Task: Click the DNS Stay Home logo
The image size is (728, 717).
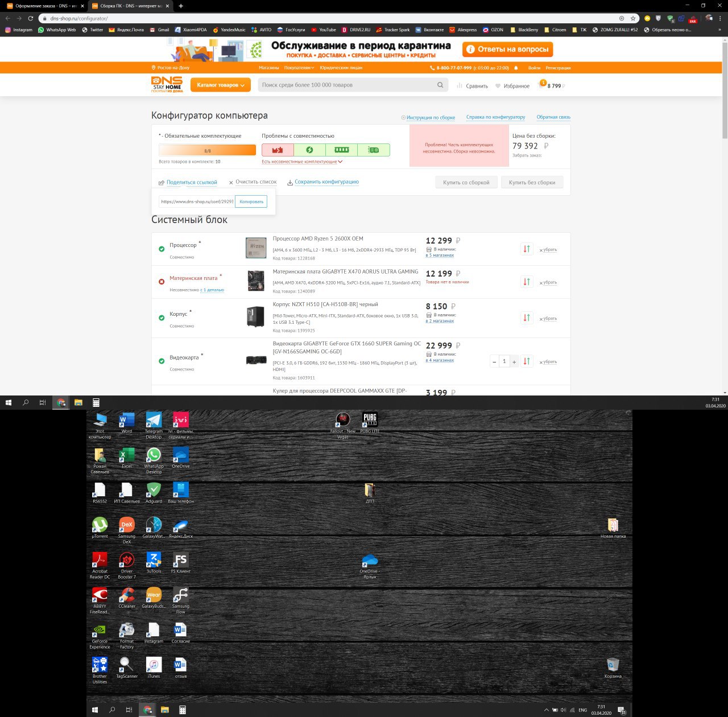Action: tap(167, 85)
